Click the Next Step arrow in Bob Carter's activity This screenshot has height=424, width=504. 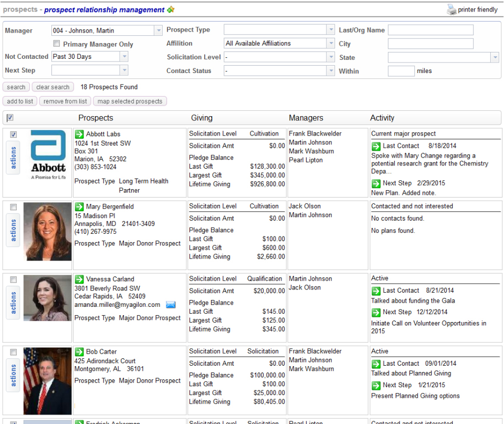click(376, 385)
